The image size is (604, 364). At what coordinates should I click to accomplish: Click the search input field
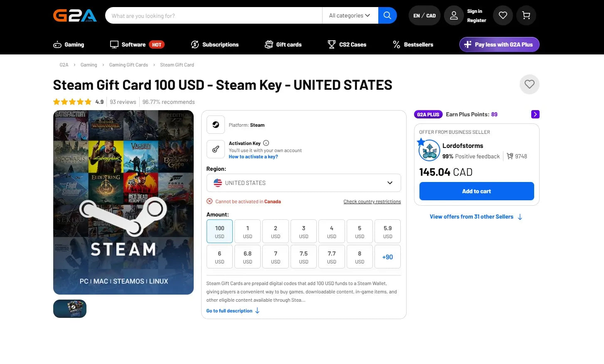214,15
